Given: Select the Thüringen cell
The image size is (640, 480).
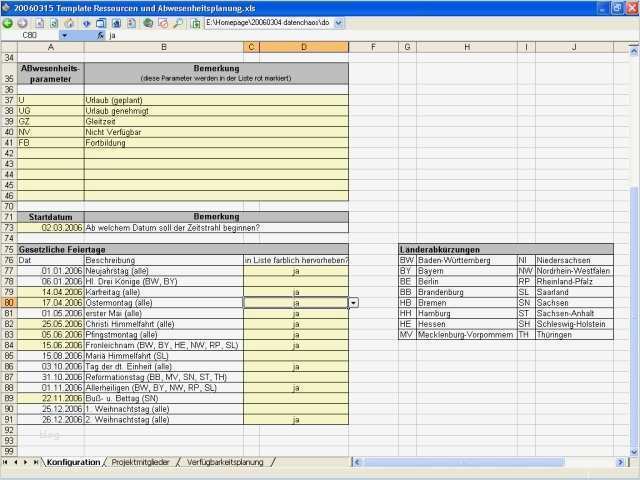Looking at the screenshot, I should click(574, 335).
